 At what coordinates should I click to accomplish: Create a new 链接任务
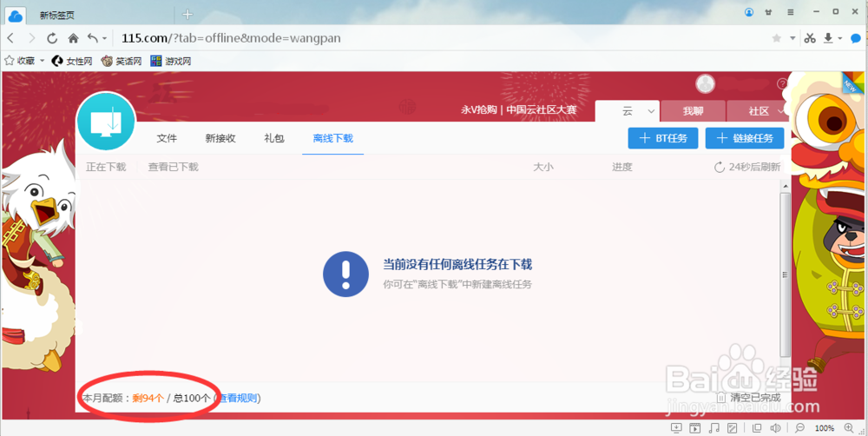coord(745,138)
